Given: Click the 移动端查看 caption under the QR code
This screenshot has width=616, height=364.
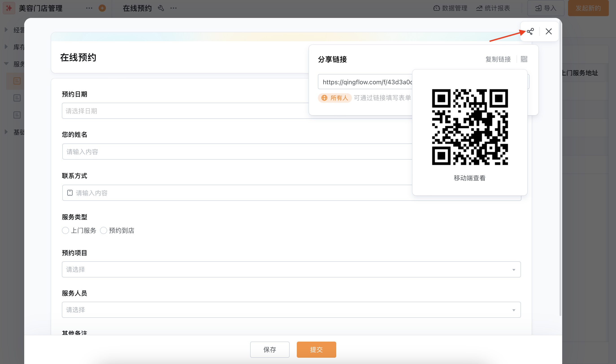Looking at the screenshot, I should 470,178.
